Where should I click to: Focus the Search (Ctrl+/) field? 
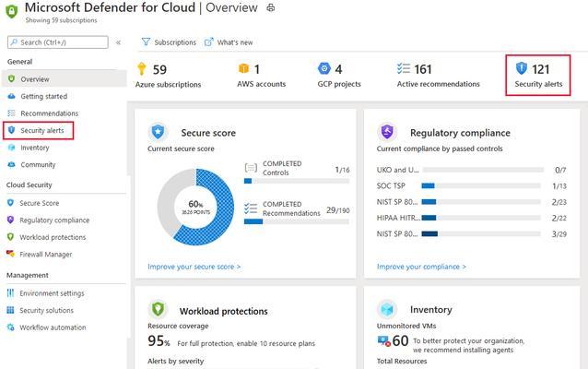pos(58,42)
